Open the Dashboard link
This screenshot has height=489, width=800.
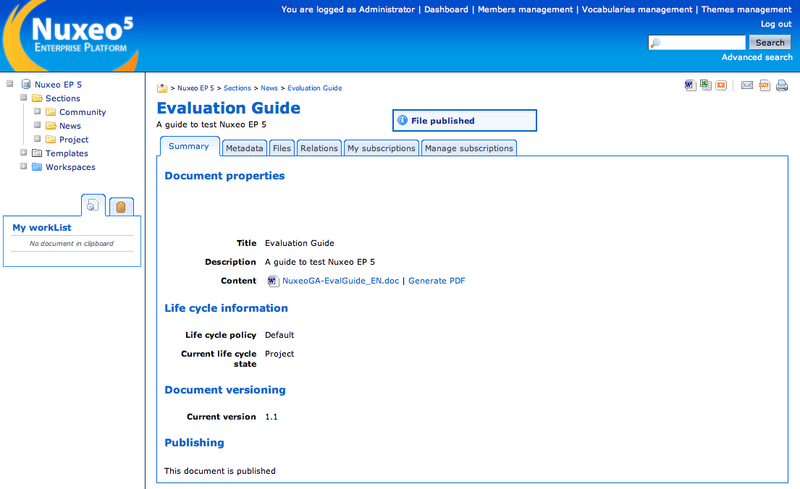point(446,10)
